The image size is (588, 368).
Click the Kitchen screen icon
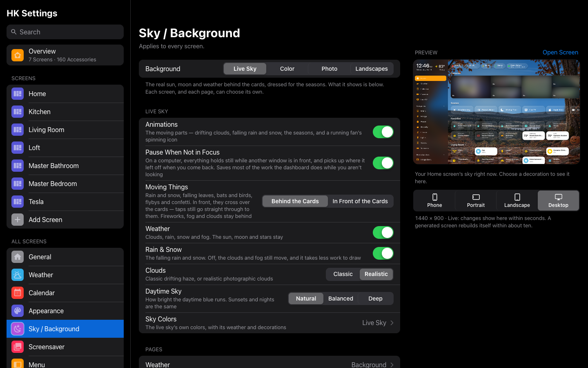coord(18,112)
